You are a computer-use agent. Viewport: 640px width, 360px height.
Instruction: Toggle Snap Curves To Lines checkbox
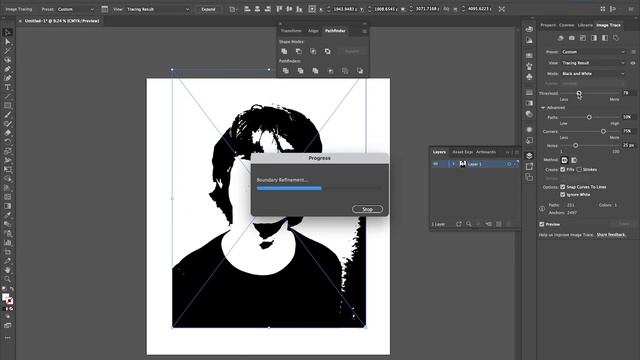[562, 187]
